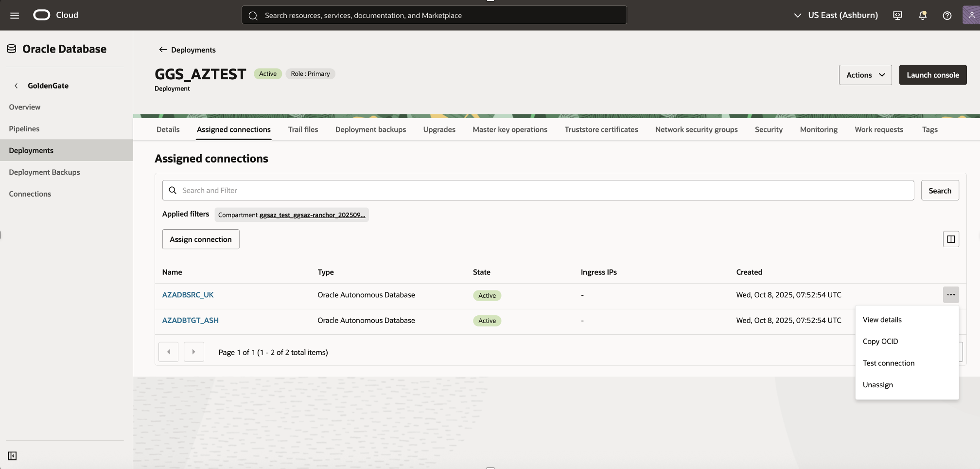Open the Deployment backups tab

click(370, 129)
